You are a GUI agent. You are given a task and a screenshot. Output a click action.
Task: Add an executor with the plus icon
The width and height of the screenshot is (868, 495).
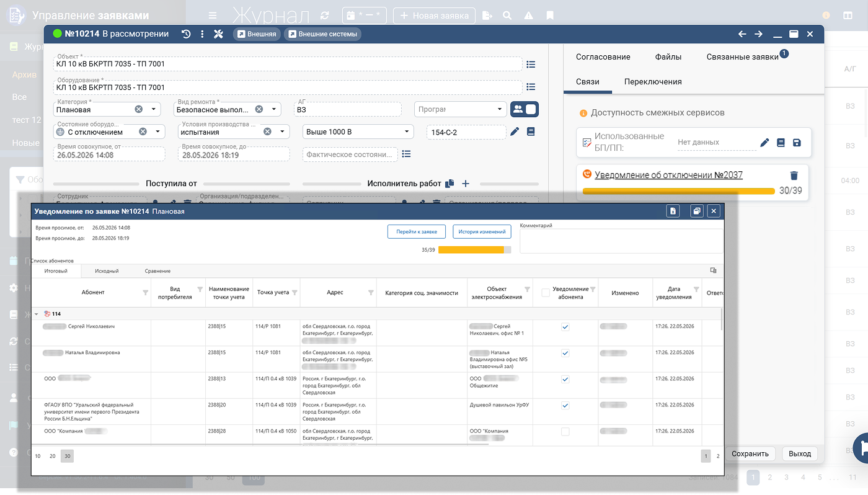[466, 184]
